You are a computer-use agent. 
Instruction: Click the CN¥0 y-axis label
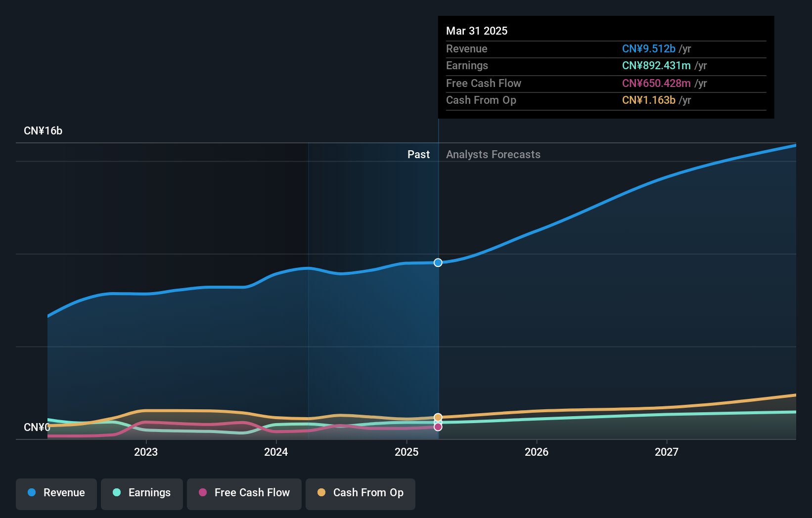pos(37,428)
